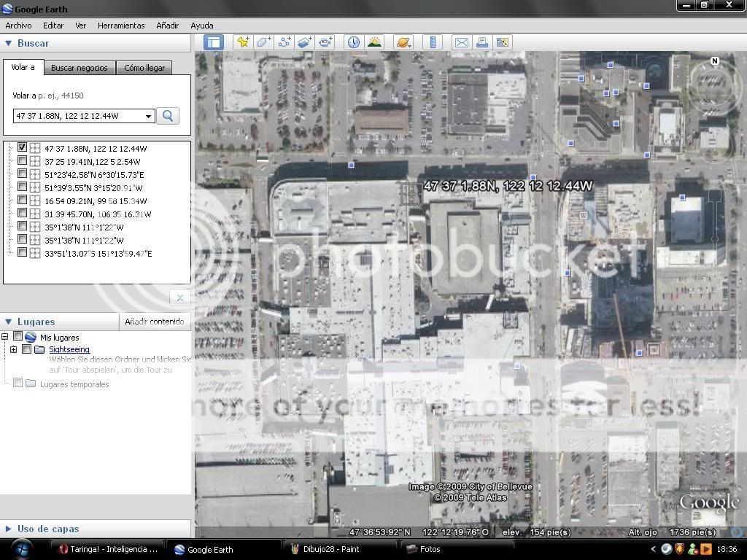Show sunlight across the landscape
This screenshot has width=747, height=560.
374,42
